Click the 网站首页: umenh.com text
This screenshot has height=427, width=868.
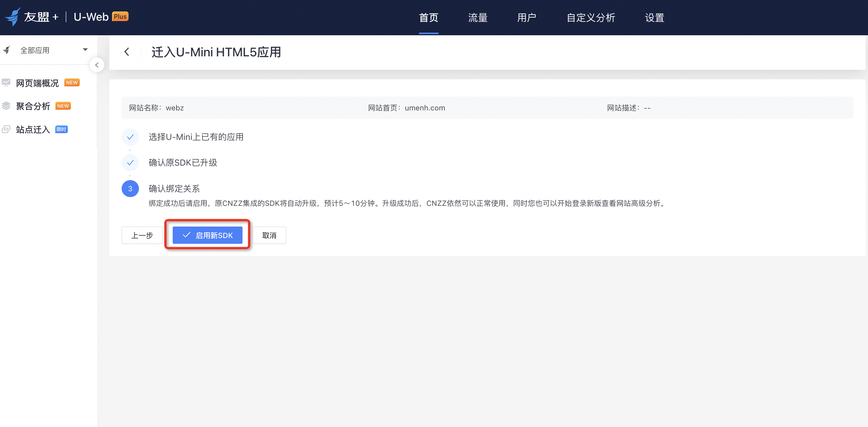[x=407, y=108]
